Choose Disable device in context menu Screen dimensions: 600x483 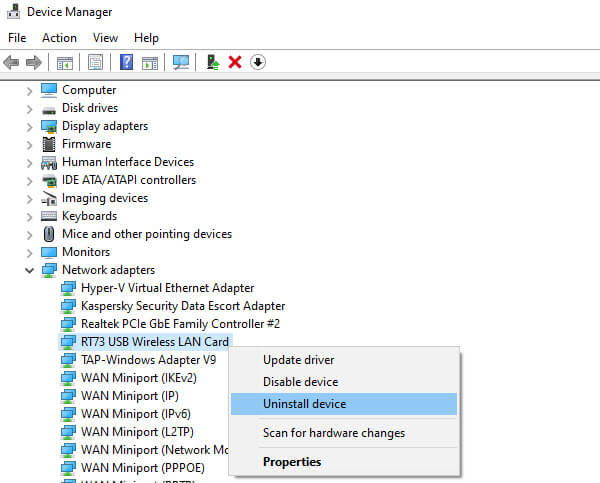coord(300,382)
